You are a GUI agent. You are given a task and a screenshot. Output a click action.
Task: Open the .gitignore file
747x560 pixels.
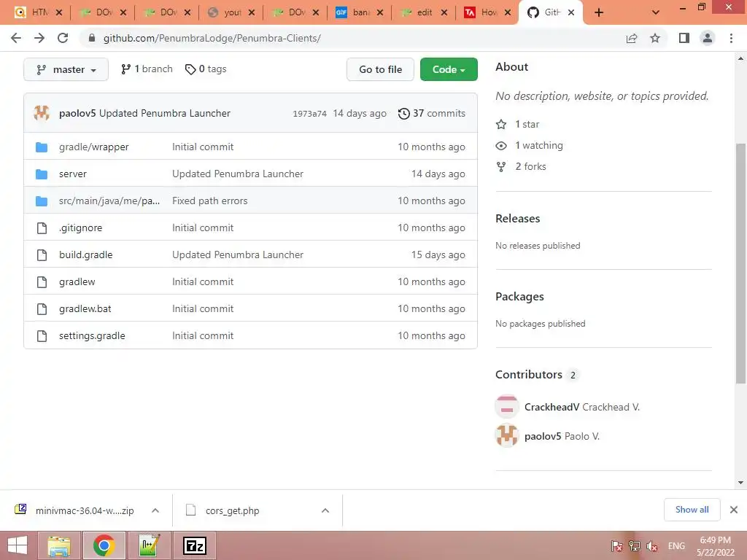pyautogui.click(x=80, y=227)
